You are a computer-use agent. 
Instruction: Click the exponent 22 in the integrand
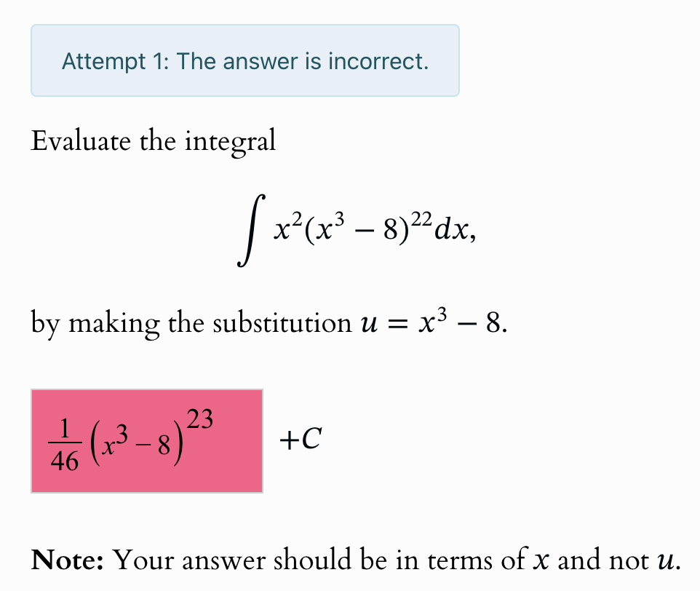click(x=421, y=219)
